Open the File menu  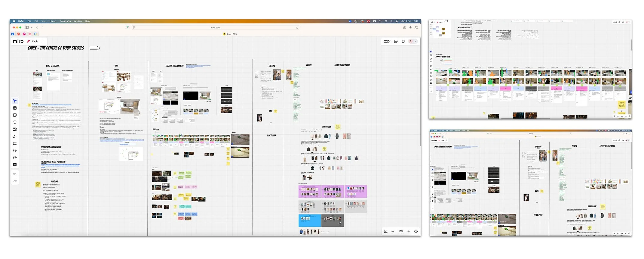click(29, 21)
